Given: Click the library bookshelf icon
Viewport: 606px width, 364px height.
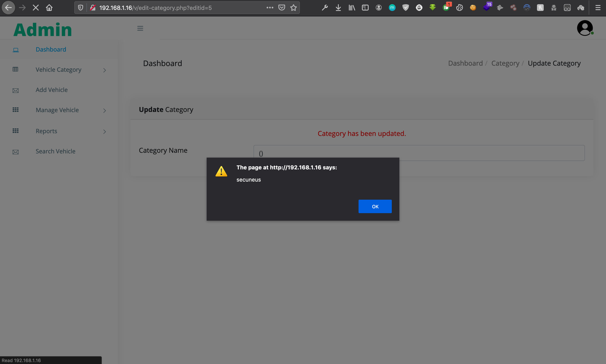Looking at the screenshot, I should point(352,8).
